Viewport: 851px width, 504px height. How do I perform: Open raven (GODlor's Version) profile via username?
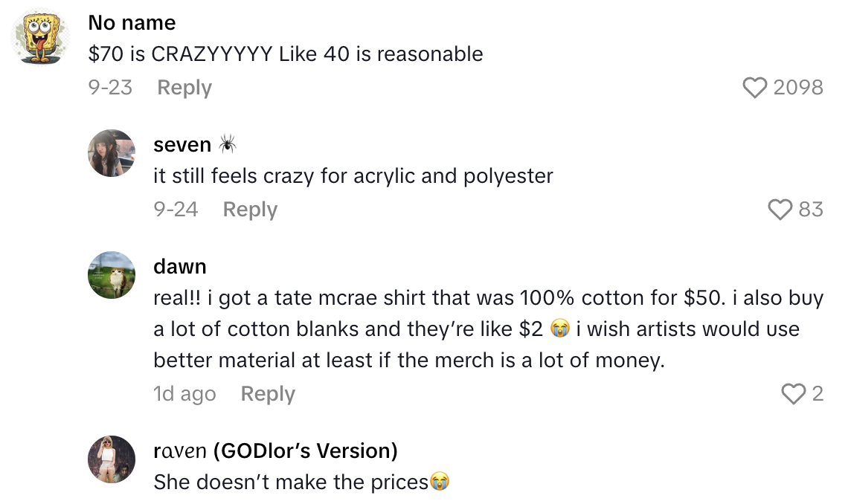(275, 450)
